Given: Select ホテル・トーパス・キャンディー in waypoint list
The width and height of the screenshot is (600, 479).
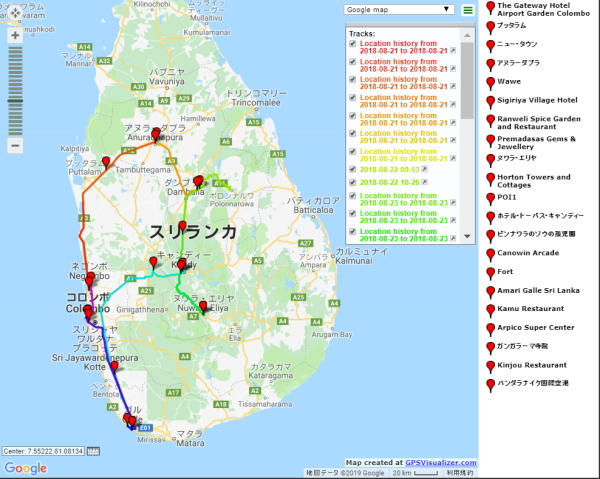Looking at the screenshot, I should [x=540, y=215].
